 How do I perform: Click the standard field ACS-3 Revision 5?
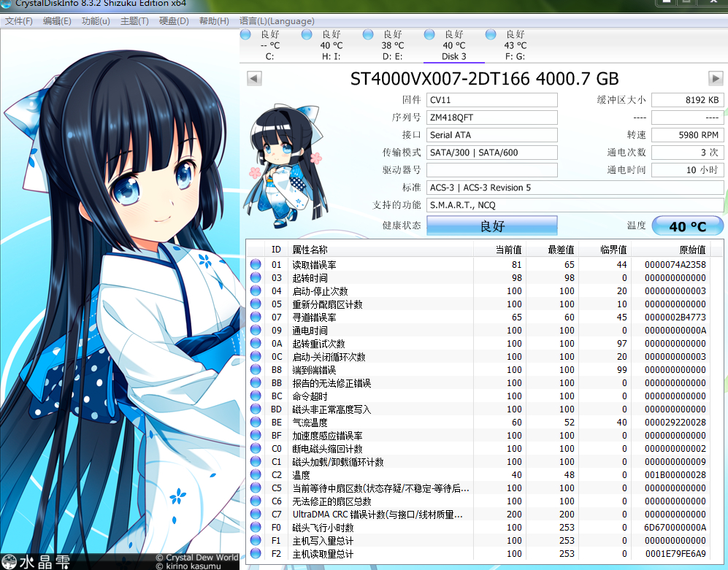(x=575, y=188)
